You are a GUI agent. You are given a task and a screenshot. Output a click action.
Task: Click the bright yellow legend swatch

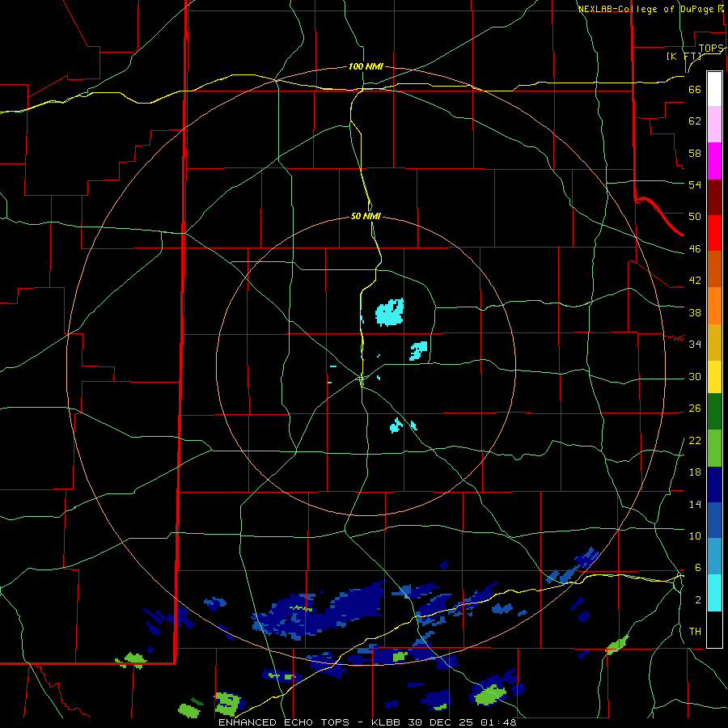click(x=714, y=377)
